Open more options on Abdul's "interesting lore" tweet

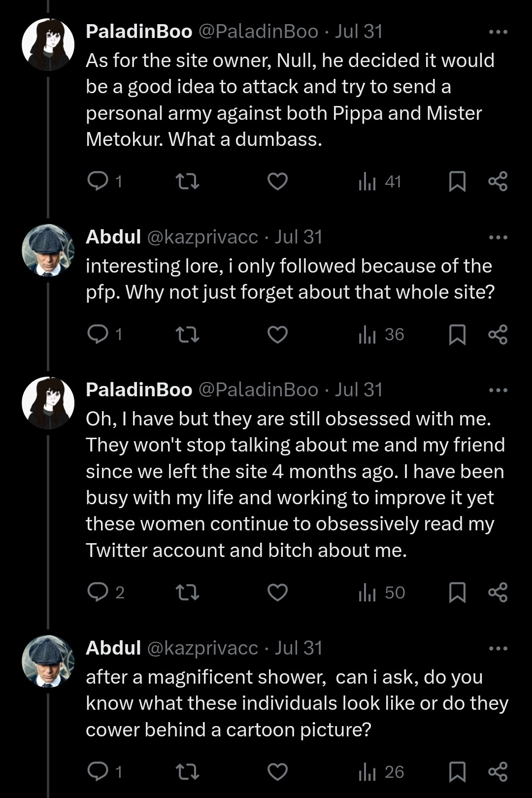tap(498, 238)
